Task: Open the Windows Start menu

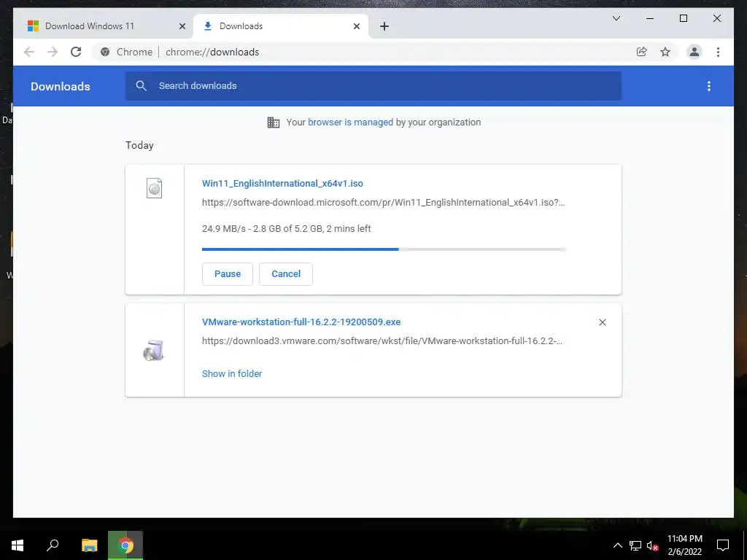Action: pos(18,545)
